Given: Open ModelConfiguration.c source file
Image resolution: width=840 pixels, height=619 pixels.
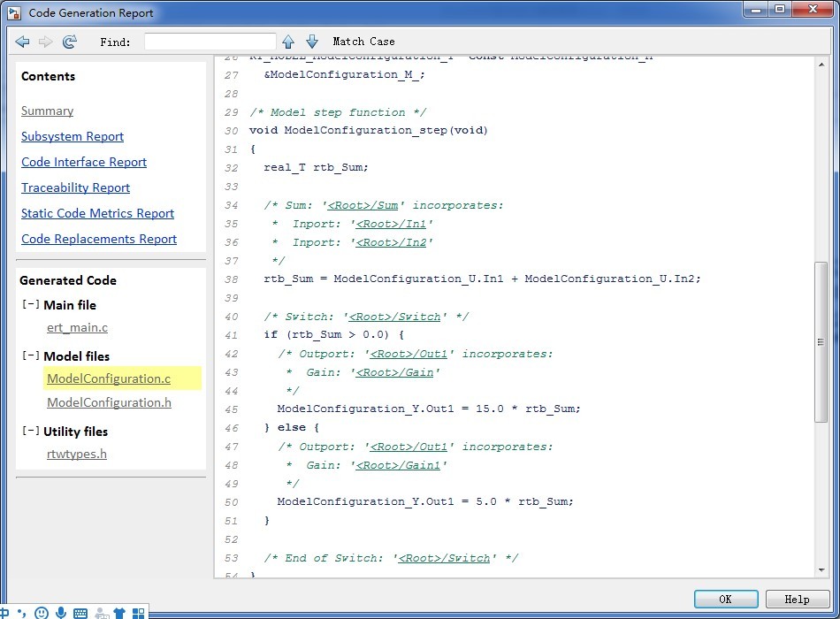Looking at the screenshot, I should pyautogui.click(x=109, y=378).
